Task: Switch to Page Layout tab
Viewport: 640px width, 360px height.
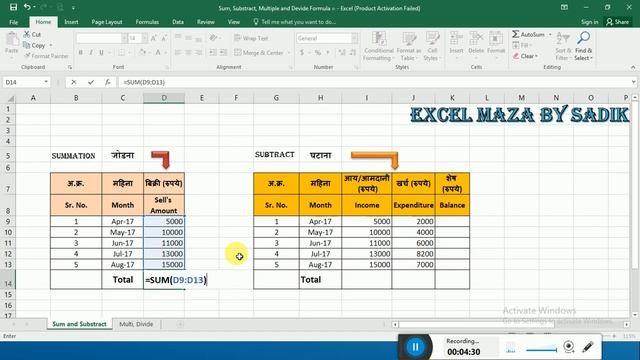Action: click(x=107, y=22)
